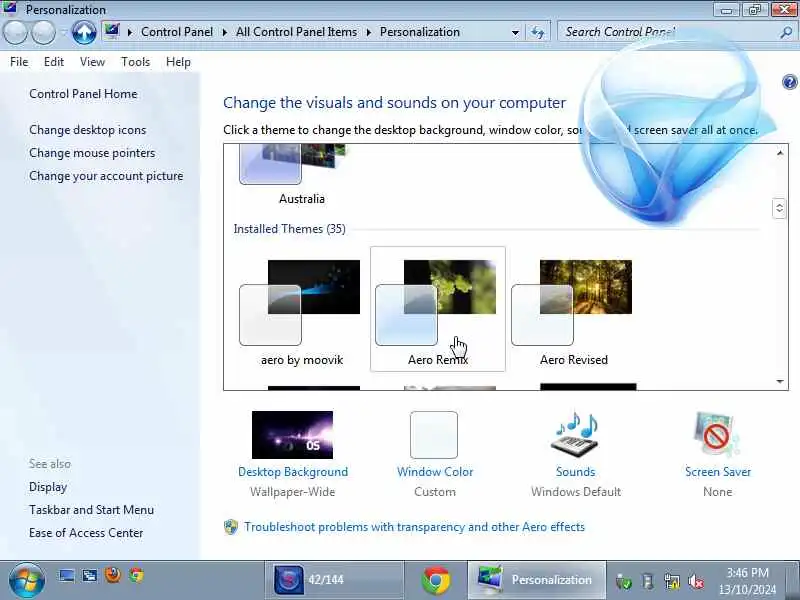Viewport: 800px width, 600px height.
Task: Expand arrow before Control Panel breadcrumb
Action: (x=130, y=32)
